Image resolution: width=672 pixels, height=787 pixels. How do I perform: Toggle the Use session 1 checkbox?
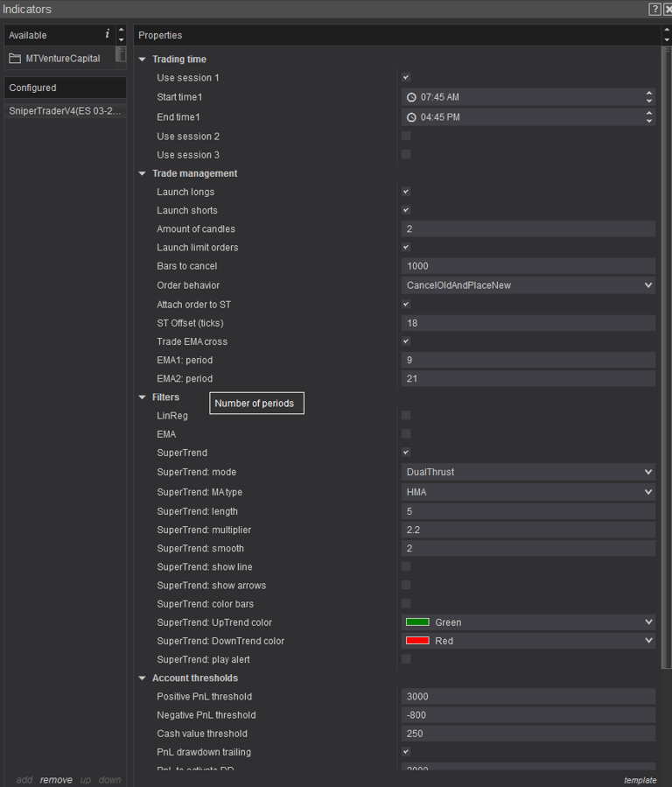(x=406, y=77)
